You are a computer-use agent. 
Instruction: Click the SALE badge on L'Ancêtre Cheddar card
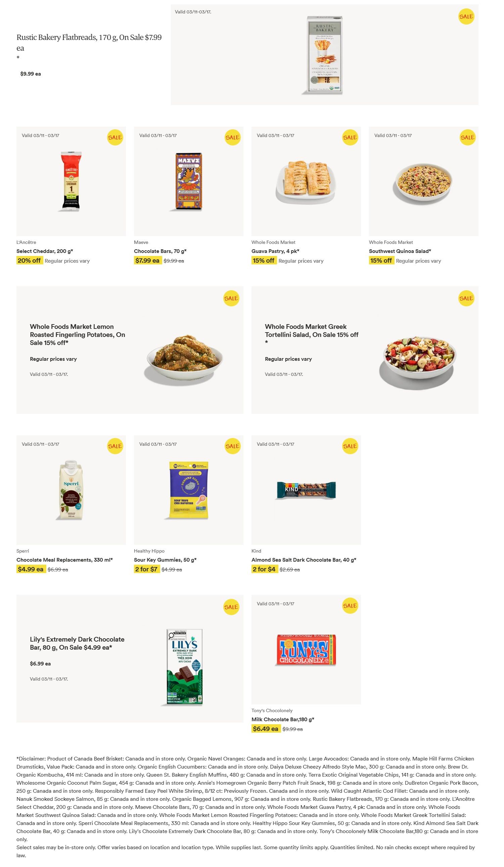(x=115, y=137)
